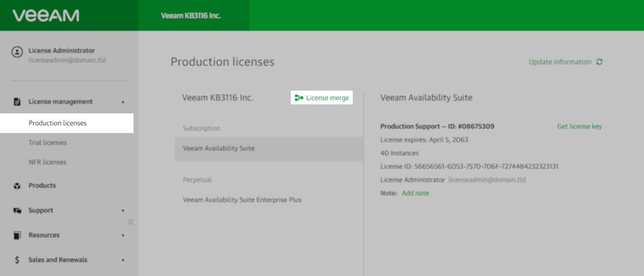Click the Veeam logo

pos(46,16)
